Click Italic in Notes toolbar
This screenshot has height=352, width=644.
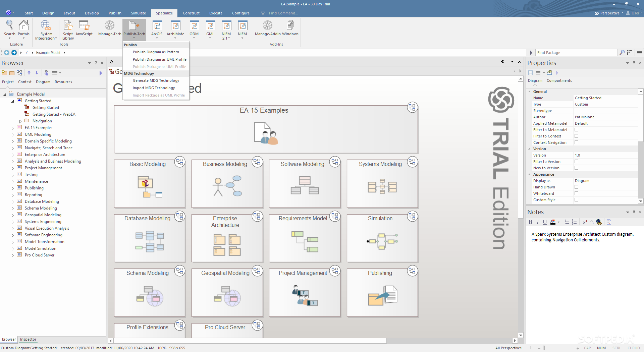click(x=537, y=222)
